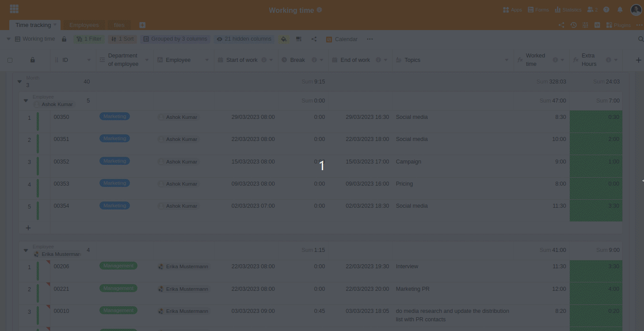This screenshot has height=331, width=644.
Task: Open the help question mark
Action: [x=606, y=10]
